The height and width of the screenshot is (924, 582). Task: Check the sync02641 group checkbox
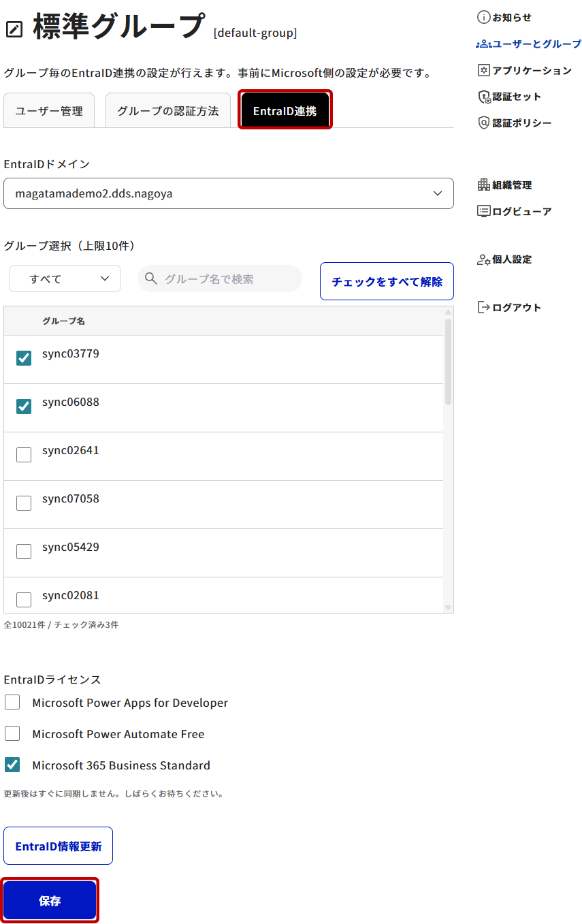coord(24,455)
